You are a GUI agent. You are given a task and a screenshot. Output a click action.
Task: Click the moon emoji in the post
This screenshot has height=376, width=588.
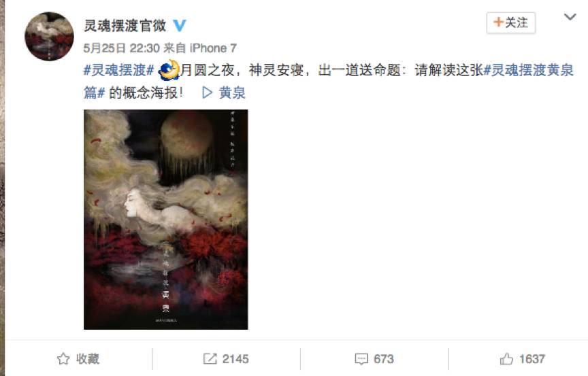coord(169,70)
